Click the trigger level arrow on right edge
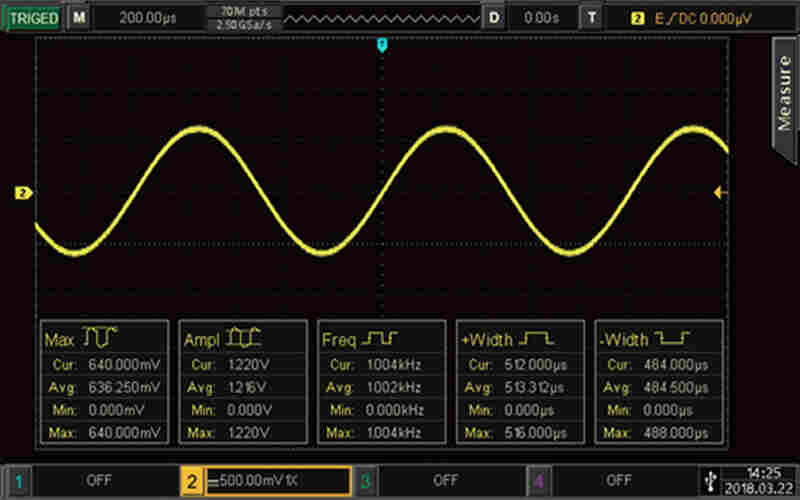Screen dimensions: 800x500 pyautogui.click(x=720, y=192)
